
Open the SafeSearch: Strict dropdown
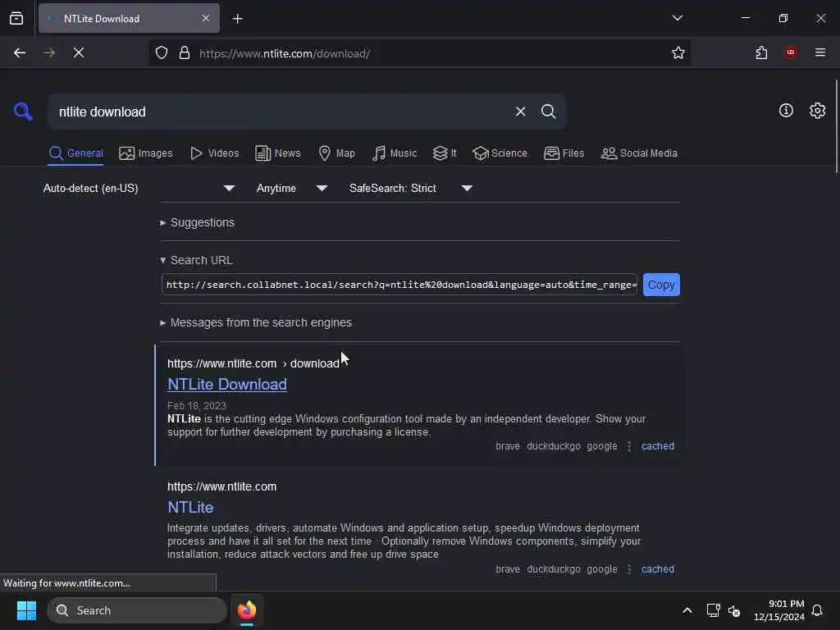pos(410,188)
